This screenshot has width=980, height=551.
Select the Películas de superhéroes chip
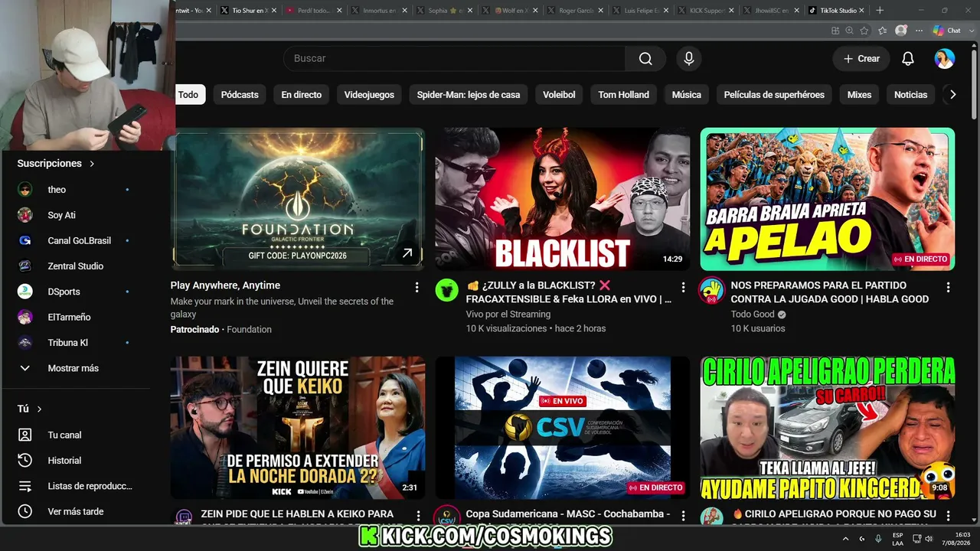coord(774,95)
